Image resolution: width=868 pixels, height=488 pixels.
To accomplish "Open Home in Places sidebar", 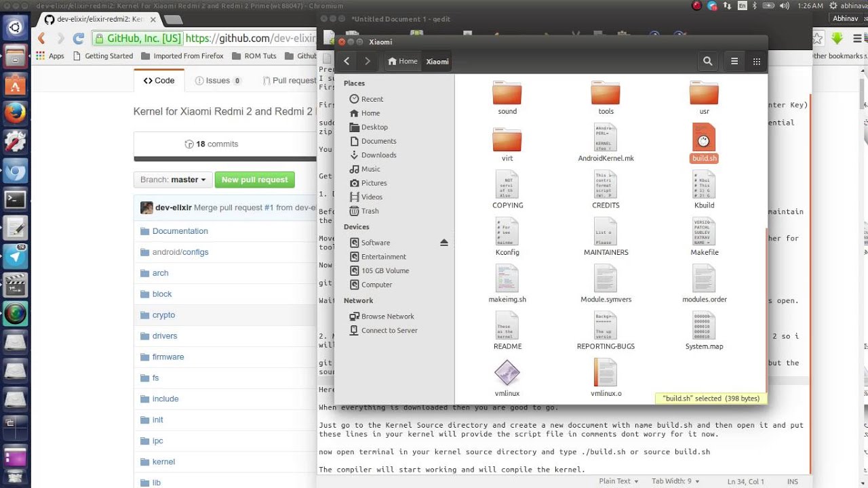I will 364,113.
